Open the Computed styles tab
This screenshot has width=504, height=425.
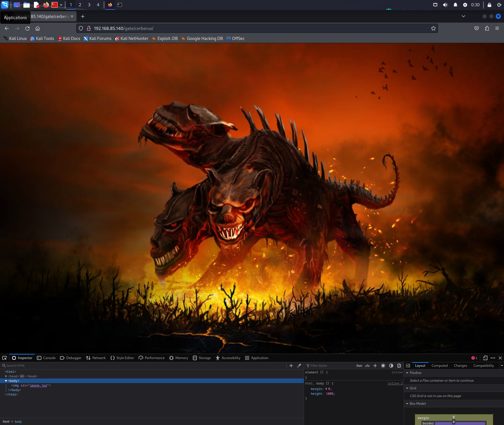[439, 366]
